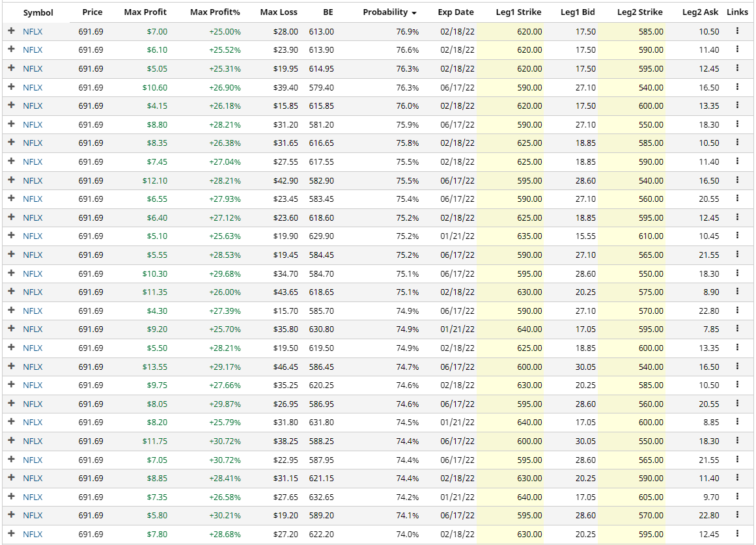The height and width of the screenshot is (545, 756).
Task: Open three-dot menu for $6.10 max profit row
Action: (737, 49)
